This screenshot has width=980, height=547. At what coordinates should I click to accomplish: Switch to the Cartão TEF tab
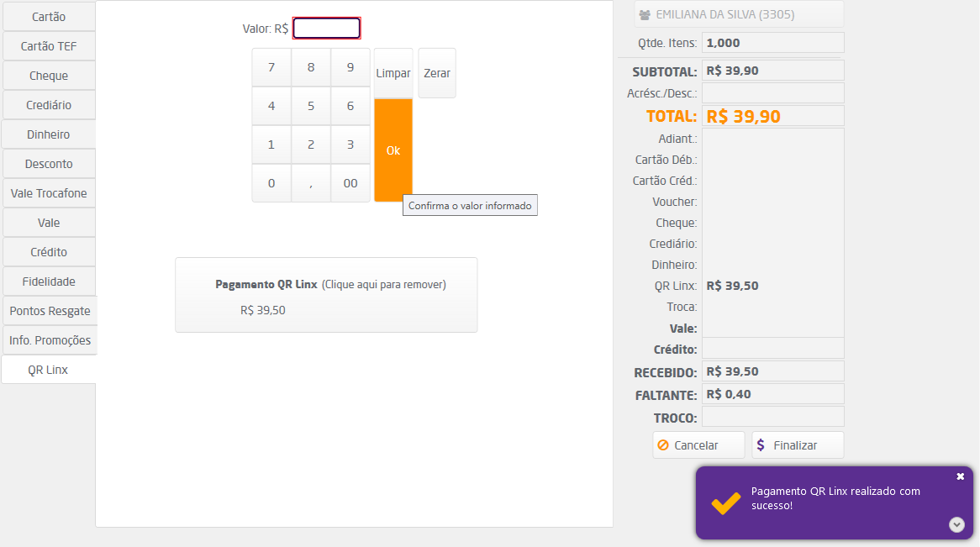pyautogui.click(x=49, y=46)
